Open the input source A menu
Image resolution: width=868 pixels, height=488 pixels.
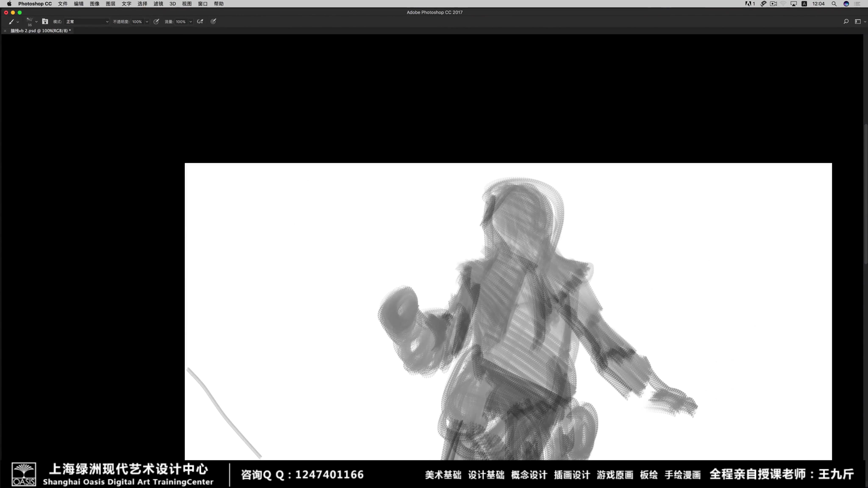coord(804,4)
